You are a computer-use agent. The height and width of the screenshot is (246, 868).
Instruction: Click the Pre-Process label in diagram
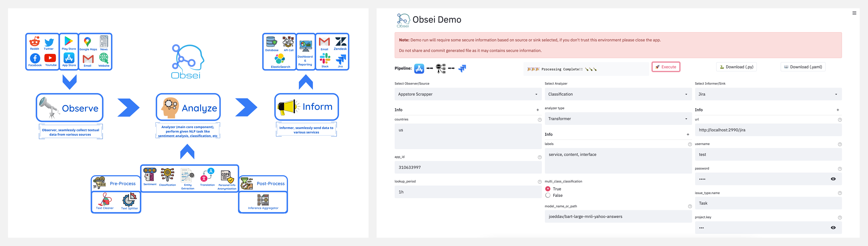click(123, 184)
